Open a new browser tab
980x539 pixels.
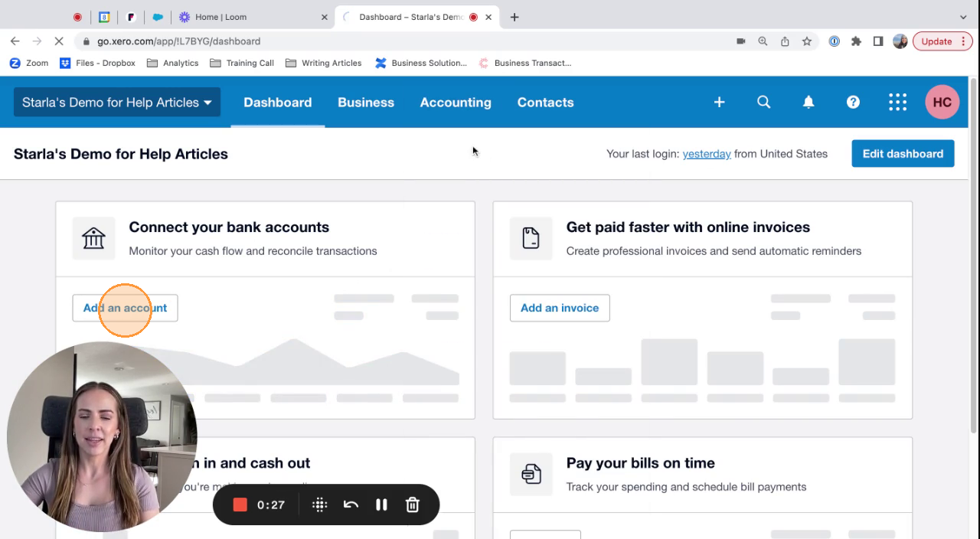tap(514, 17)
